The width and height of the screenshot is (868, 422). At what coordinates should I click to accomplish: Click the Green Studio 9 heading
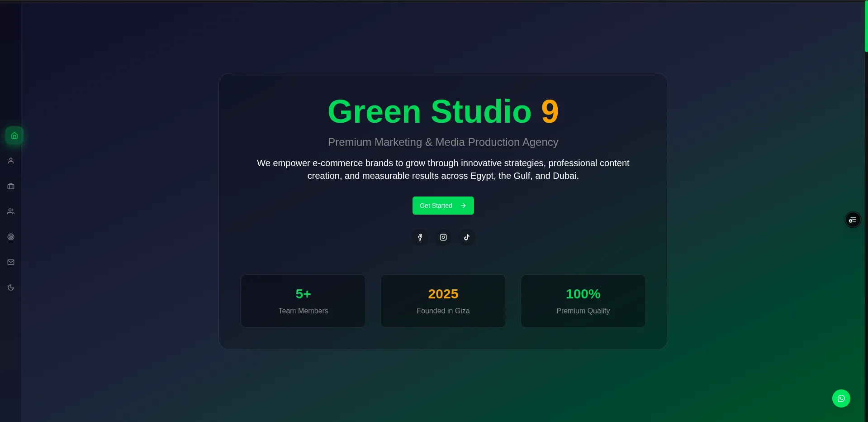[x=442, y=111]
